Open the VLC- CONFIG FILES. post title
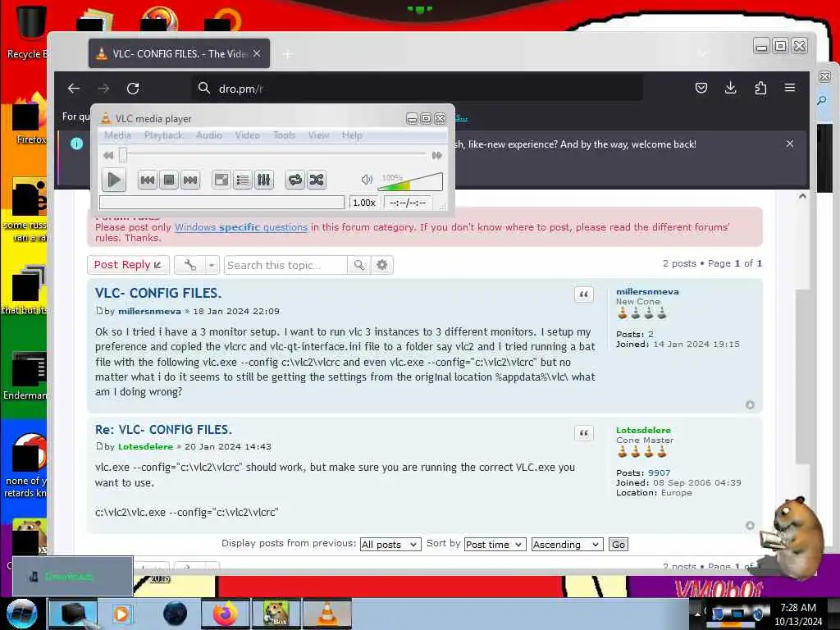840x630 pixels. (158, 293)
